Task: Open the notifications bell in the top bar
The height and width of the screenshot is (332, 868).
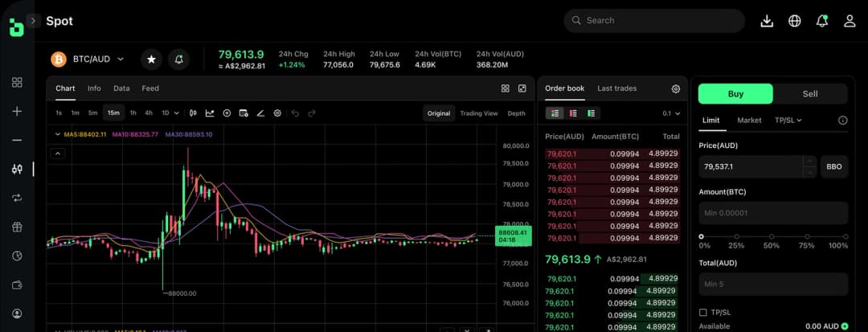Action: [822, 21]
